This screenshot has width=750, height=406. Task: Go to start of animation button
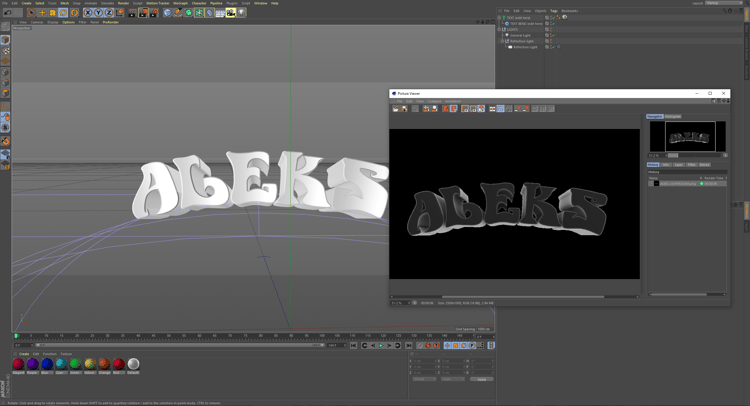coord(353,345)
